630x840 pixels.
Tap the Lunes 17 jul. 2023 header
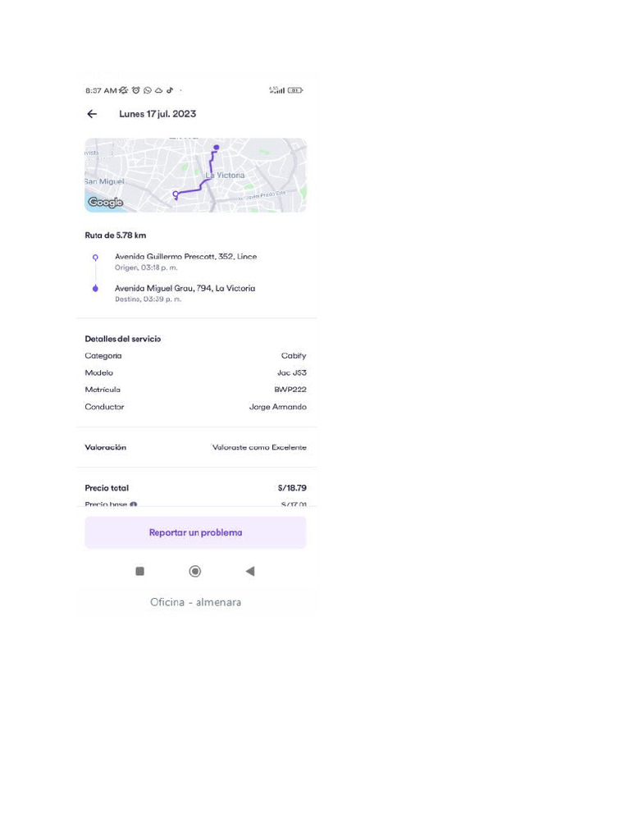point(157,114)
